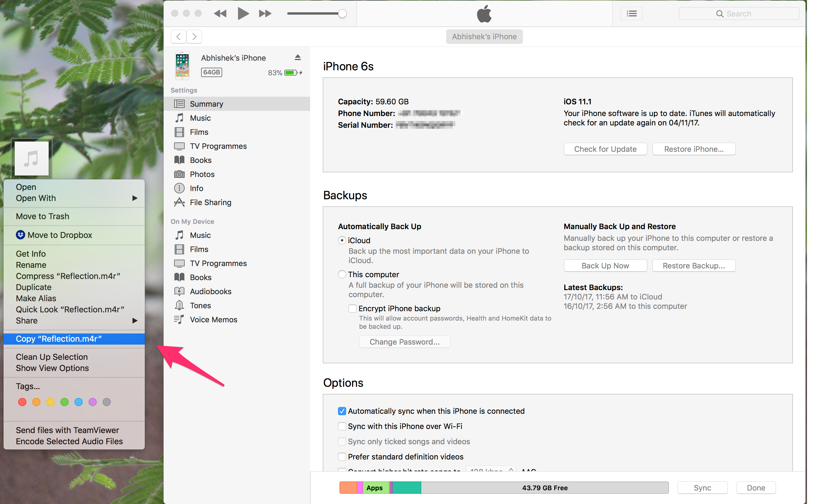Click the Reflection.m4r file icon on desktop
Image resolution: width=819 pixels, height=504 pixels.
(32, 158)
